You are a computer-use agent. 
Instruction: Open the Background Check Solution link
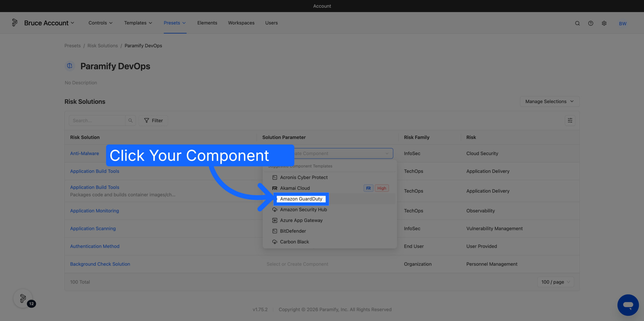click(100, 264)
